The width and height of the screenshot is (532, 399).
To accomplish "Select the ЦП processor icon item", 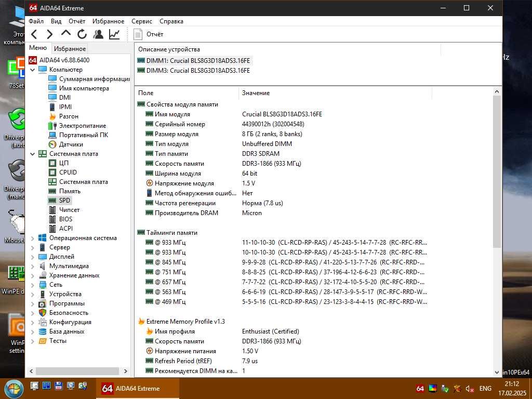I will coord(52,163).
